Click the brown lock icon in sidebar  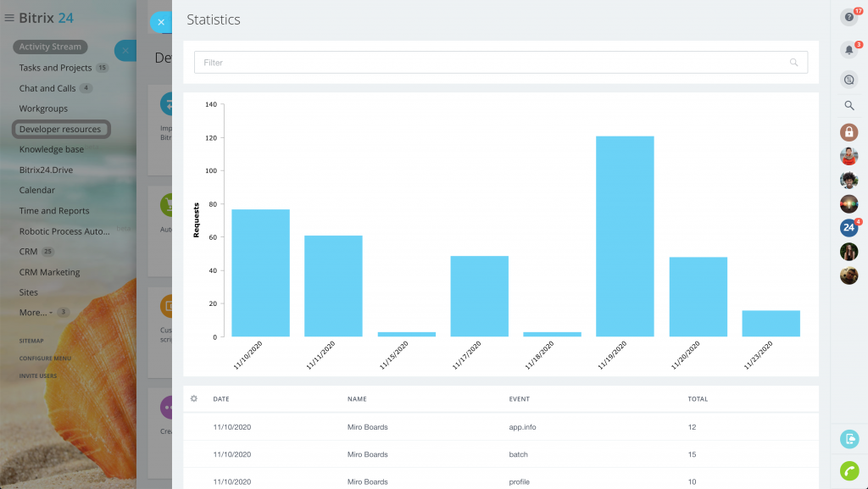click(849, 132)
